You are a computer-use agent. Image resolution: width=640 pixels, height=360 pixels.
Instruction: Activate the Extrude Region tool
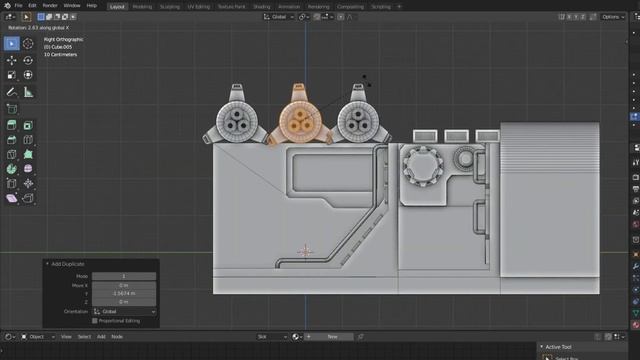coord(11,125)
